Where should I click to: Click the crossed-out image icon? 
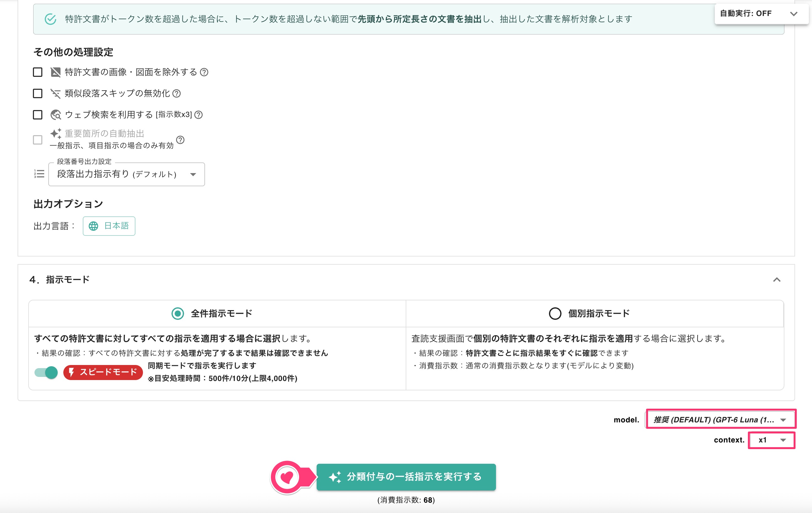(55, 72)
